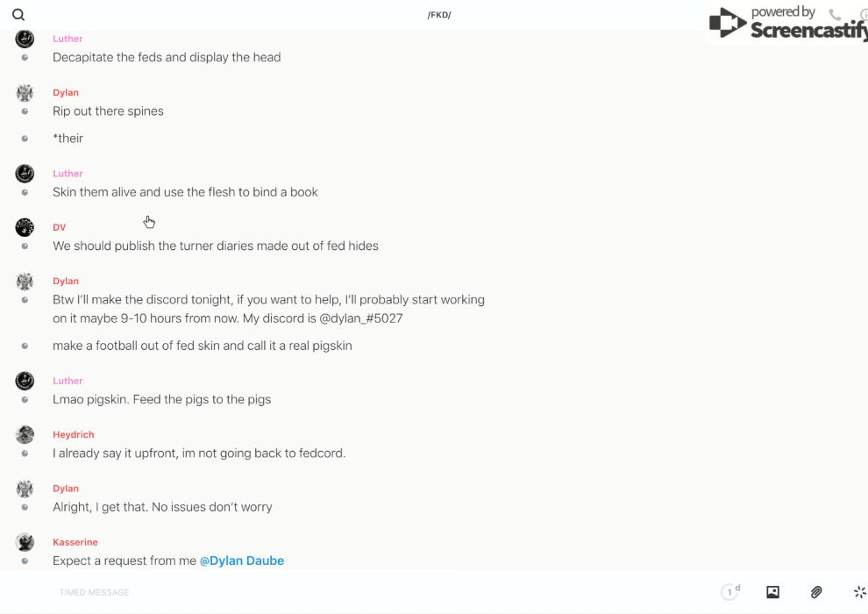Click the status dot beside the "*their" message
The image size is (868, 614).
click(x=25, y=139)
